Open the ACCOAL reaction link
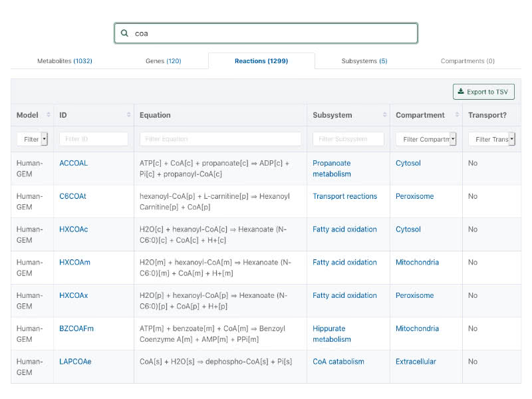532x399 pixels. (x=73, y=163)
